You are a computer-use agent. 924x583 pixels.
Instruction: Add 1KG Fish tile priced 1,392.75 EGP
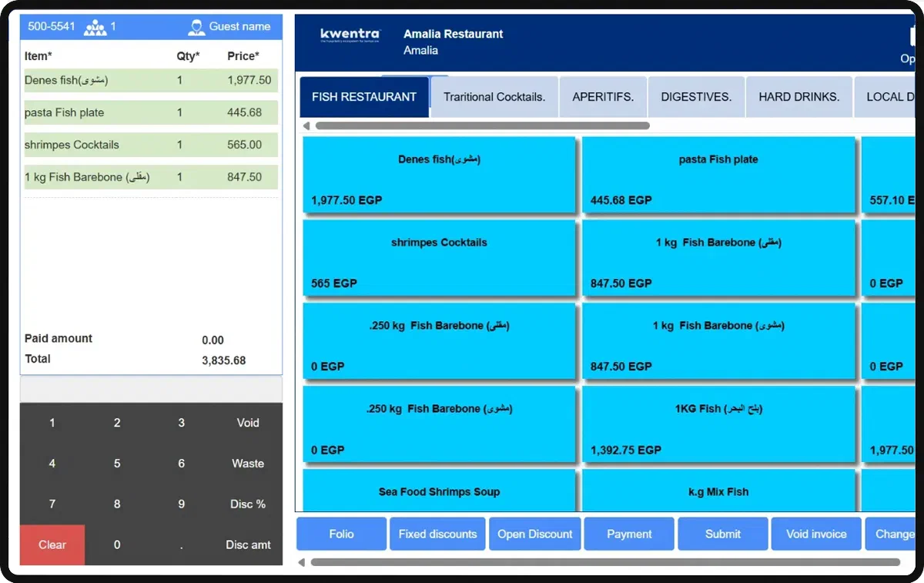point(718,424)
